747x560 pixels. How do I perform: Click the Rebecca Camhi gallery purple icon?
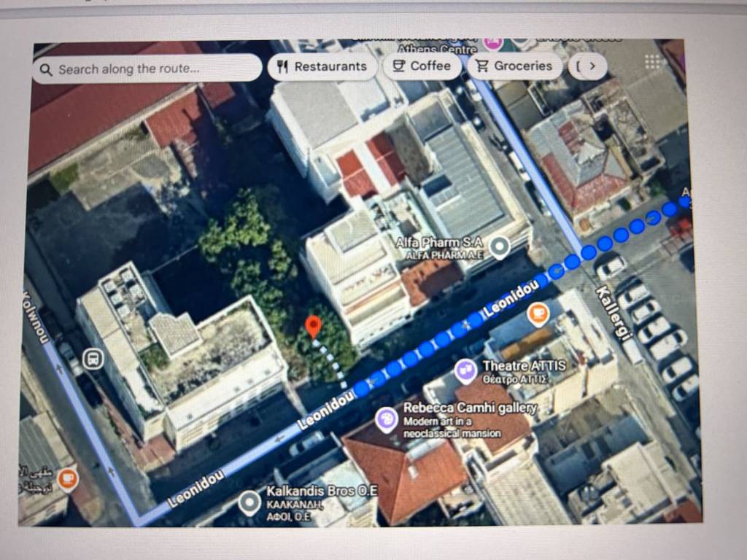click(386, 419)
